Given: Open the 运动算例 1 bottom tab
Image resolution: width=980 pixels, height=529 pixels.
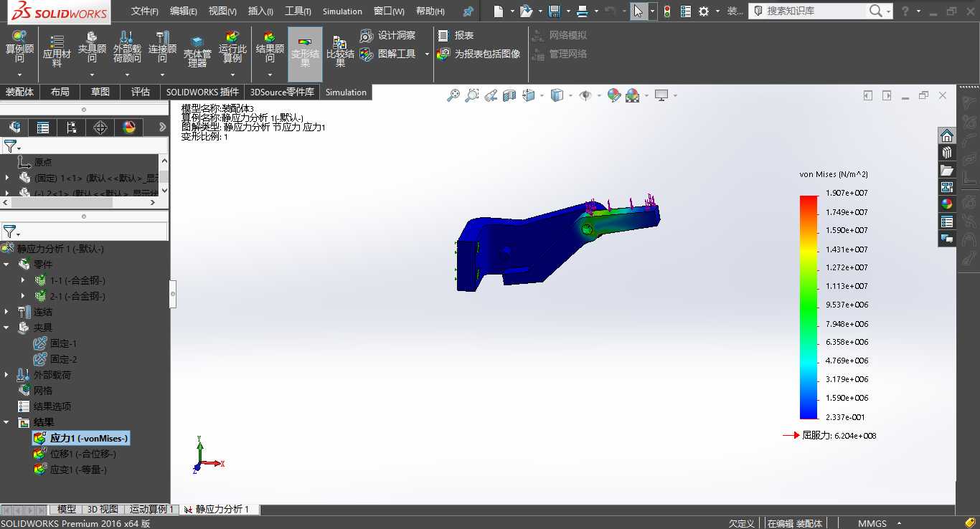Looking at the screenshot, I should point(151,509).
